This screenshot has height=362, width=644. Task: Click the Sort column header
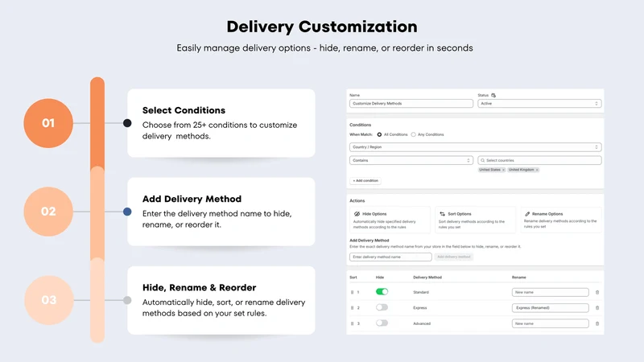point(353,278)
